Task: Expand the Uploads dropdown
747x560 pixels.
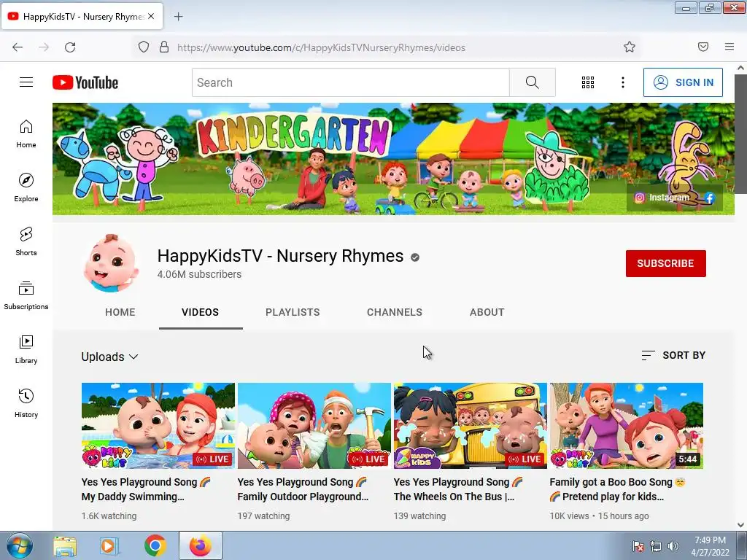Action: 109,357
